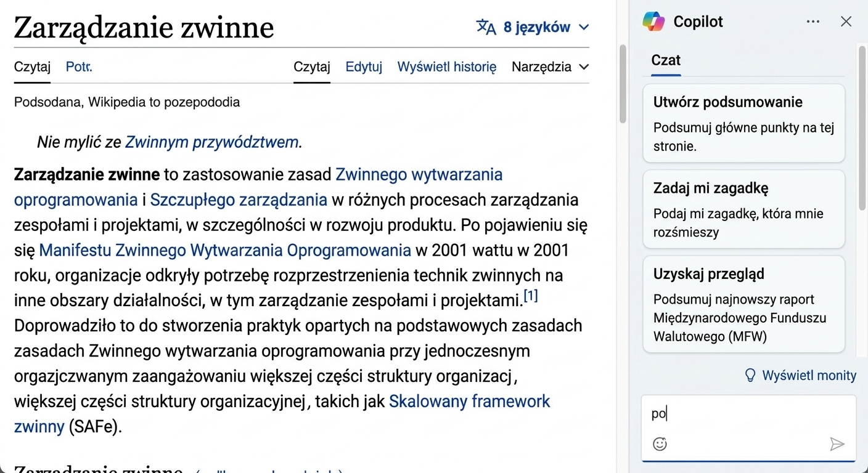Click the send arrow icon
Image resolution: width=868 pixels, height=473 pixels.
coord(837,444)
